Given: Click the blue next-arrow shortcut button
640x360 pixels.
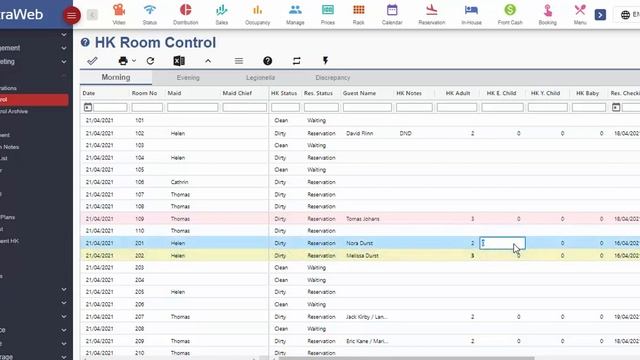Looking at the screenshot, I should tap(600, 15).
